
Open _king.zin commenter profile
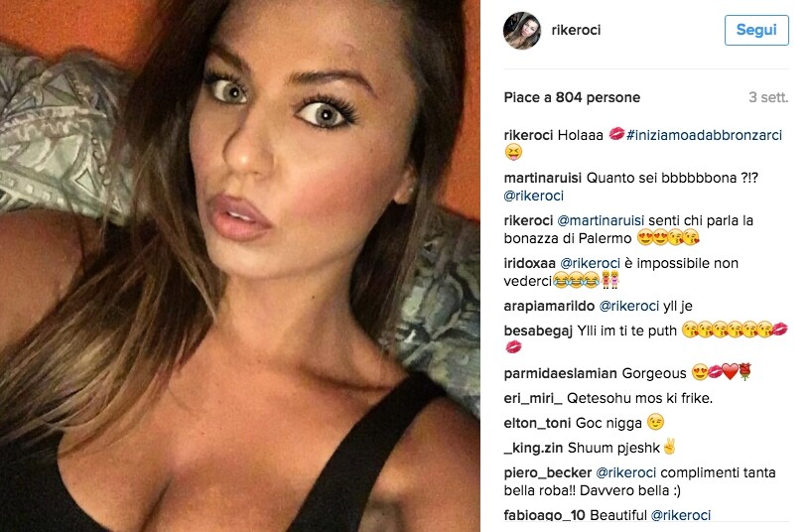pyautogui.click(x=533, y=448)
